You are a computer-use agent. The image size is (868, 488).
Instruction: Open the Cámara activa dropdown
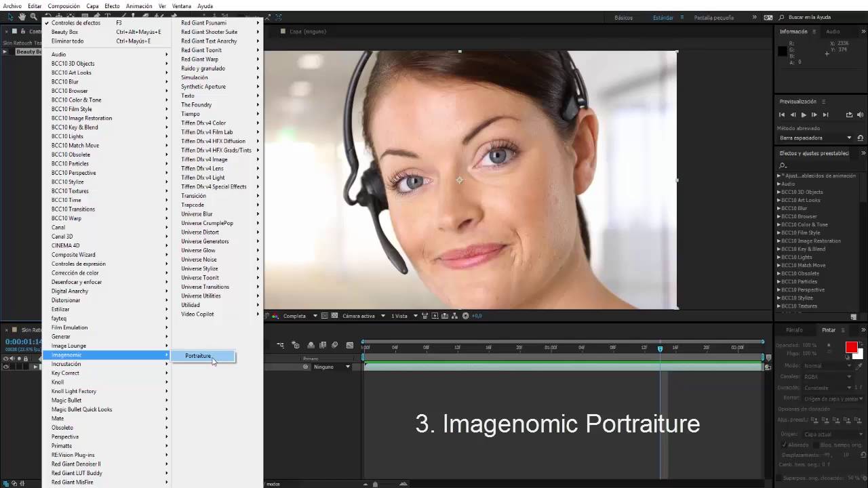click(362, 316)
